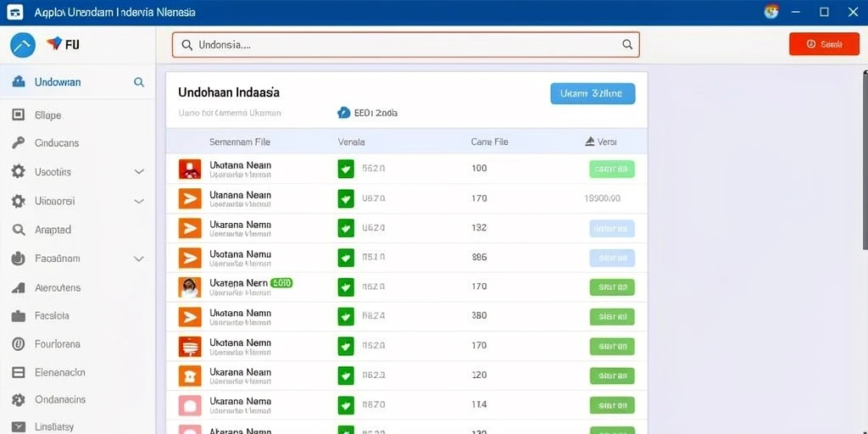Expand the Usootiirs sidebar section chevron
868x434 pixels.
pyautogui.click(x=139, y=172)
